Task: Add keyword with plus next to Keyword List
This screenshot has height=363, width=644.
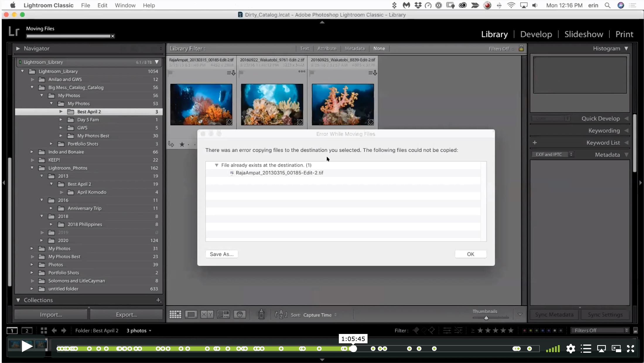Action: [x=534, y=143]
